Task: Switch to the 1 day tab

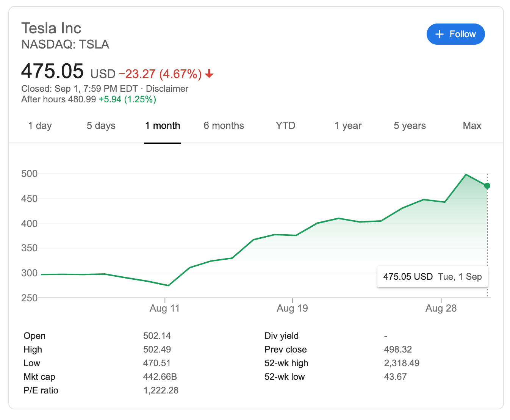Action: (40, 126)
